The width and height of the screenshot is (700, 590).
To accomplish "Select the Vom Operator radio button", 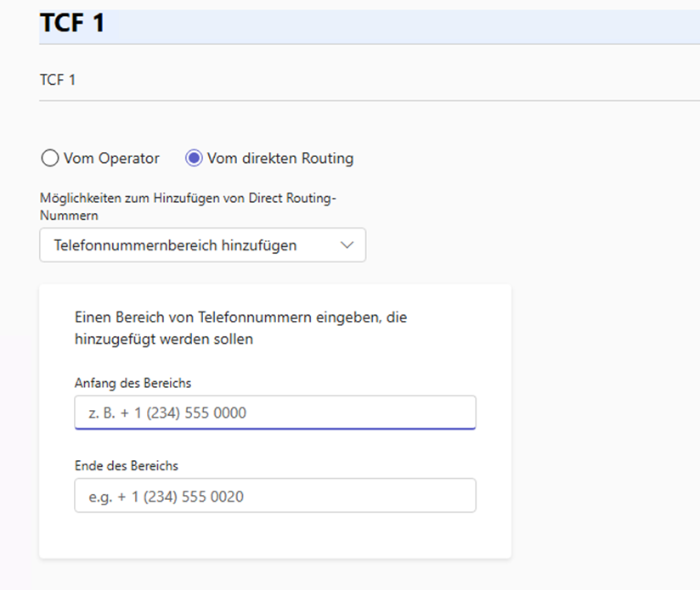I will click(50, 158).
